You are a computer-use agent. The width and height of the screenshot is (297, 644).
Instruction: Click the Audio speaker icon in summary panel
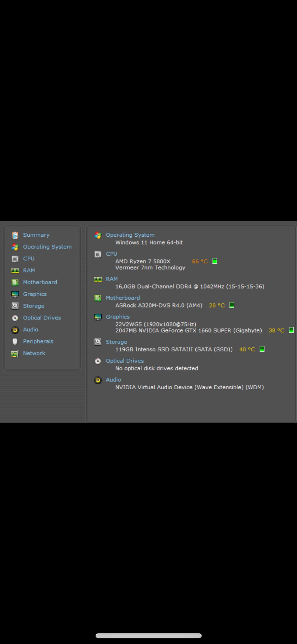(x=98, y=380)
